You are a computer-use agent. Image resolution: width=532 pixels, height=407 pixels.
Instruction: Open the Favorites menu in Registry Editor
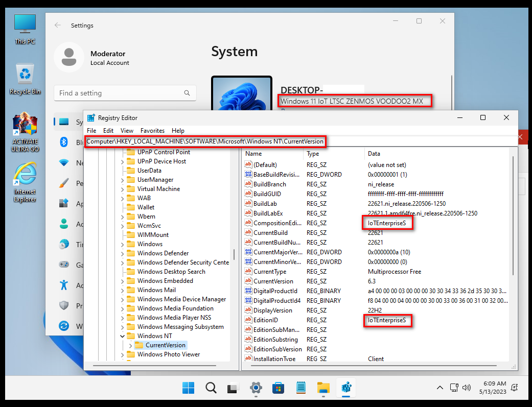click(x=152, y=131)
